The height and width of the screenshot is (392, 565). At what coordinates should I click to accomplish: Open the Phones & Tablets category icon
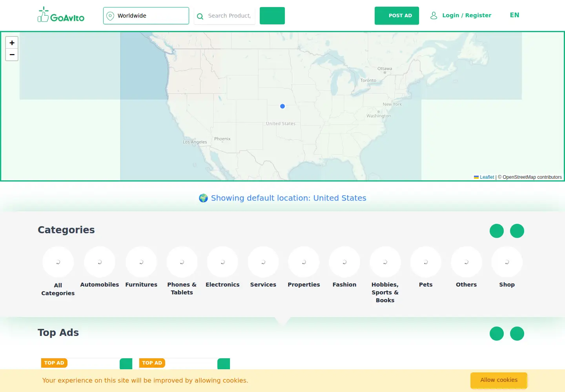(182, 262)
